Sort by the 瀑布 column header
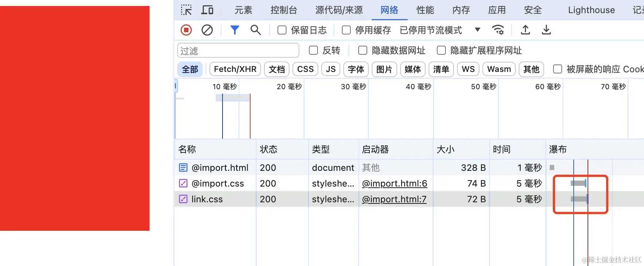This screenshot has width=644, height=266. tap(595, 149)
